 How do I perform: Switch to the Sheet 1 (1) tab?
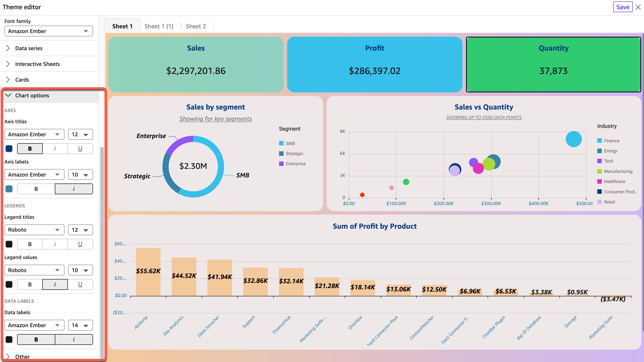click(x=159, y=26)
